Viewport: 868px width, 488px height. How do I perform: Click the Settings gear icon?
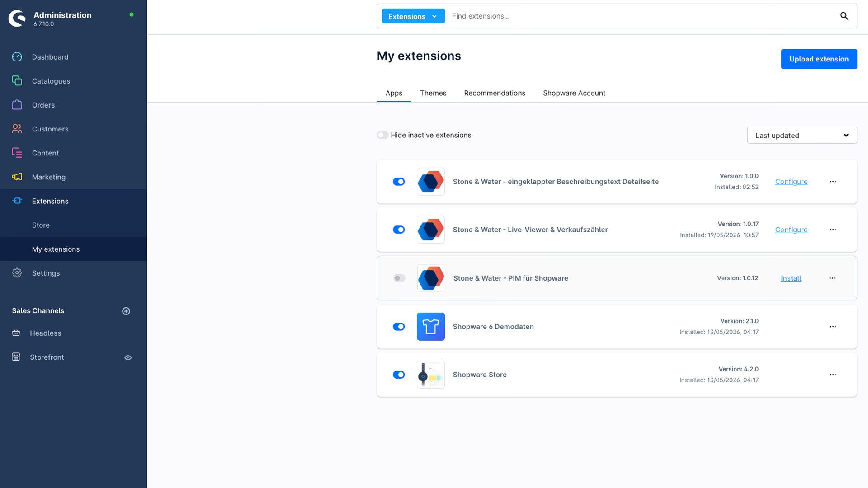point(17,273)
